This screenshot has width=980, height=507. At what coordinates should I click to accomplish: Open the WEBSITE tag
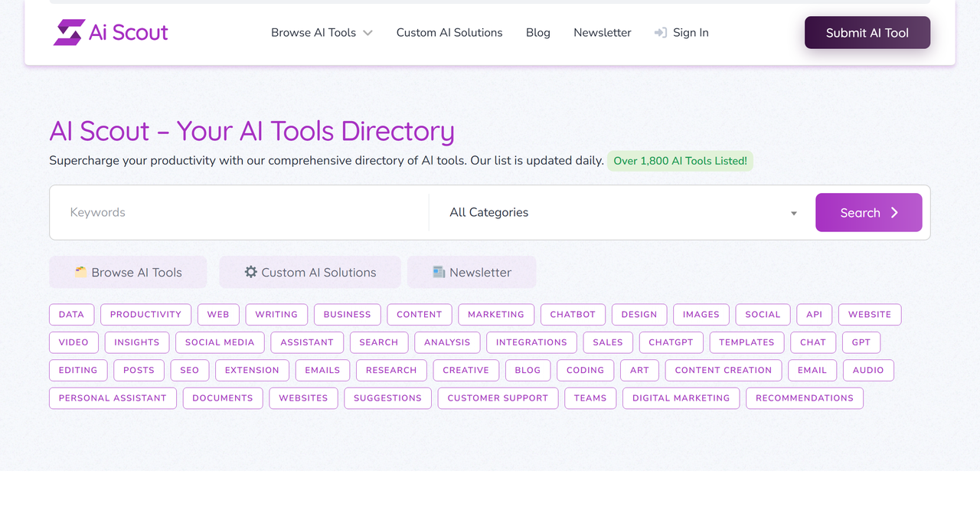click(870, 314)
